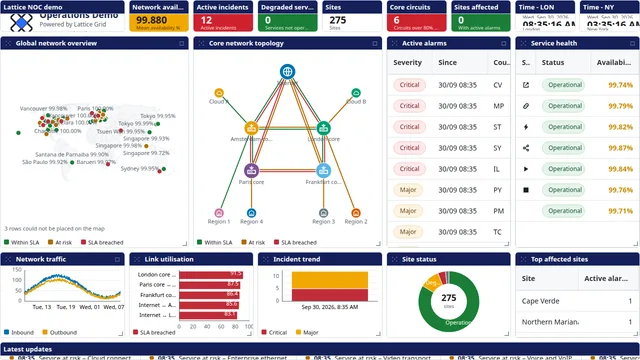
Task: Open the Network availability KPI tile
Action: click(x=159, y=16)
